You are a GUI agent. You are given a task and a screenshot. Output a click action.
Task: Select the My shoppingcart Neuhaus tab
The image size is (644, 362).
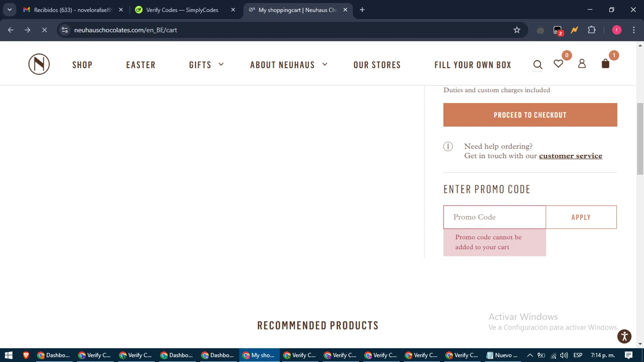(298, 10)
